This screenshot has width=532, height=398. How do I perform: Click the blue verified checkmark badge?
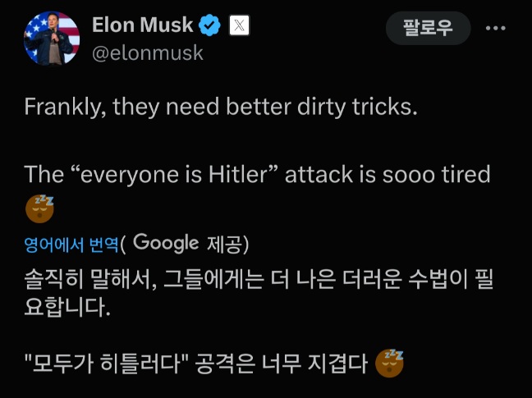(x=210, y=26)
